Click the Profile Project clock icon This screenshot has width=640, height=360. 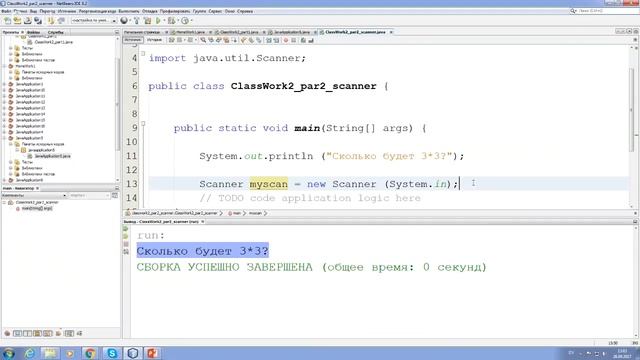(x=185, y=20)
